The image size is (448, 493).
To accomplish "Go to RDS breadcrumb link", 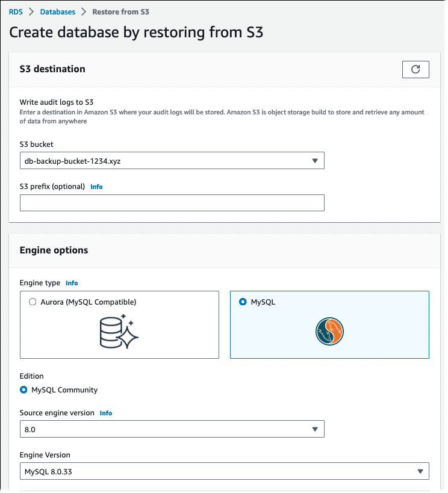I will [x=16, y=12].
